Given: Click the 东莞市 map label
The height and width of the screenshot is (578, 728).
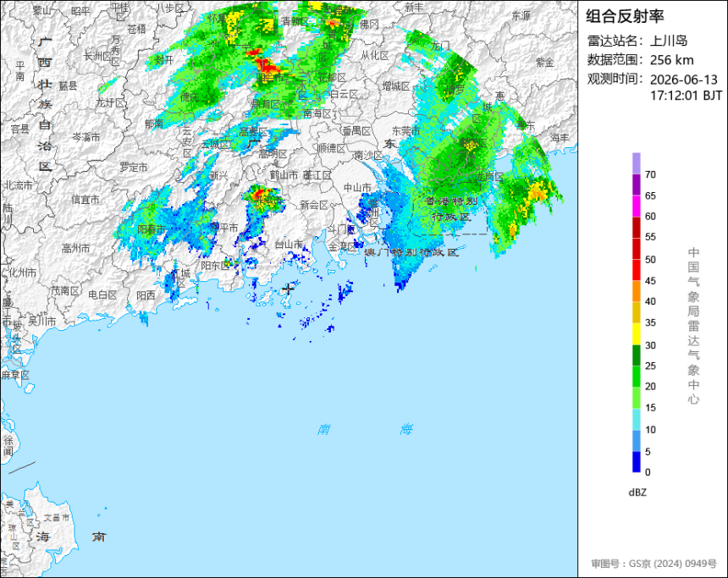Looking at the screenshot, I should coord(405,131).
